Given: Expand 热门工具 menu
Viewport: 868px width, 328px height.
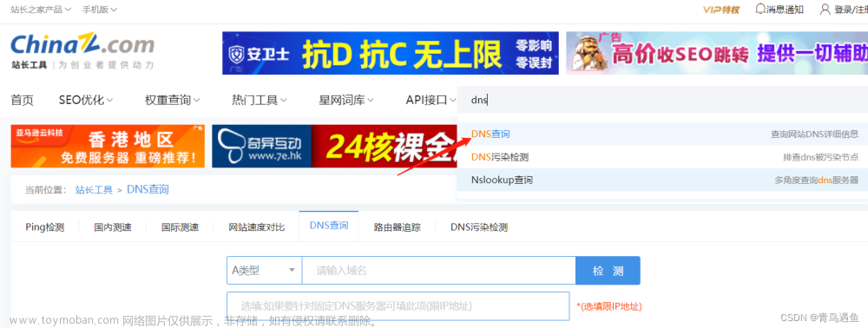Looking at the screenshot, I should (259, 100).
